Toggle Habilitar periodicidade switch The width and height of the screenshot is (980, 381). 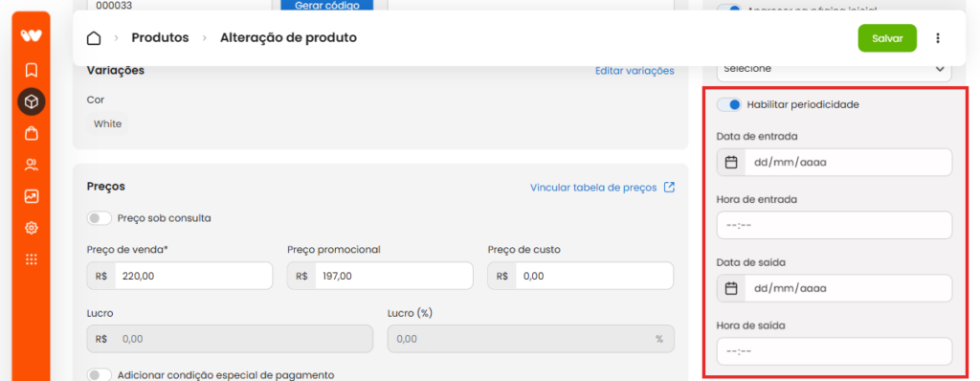728,104
